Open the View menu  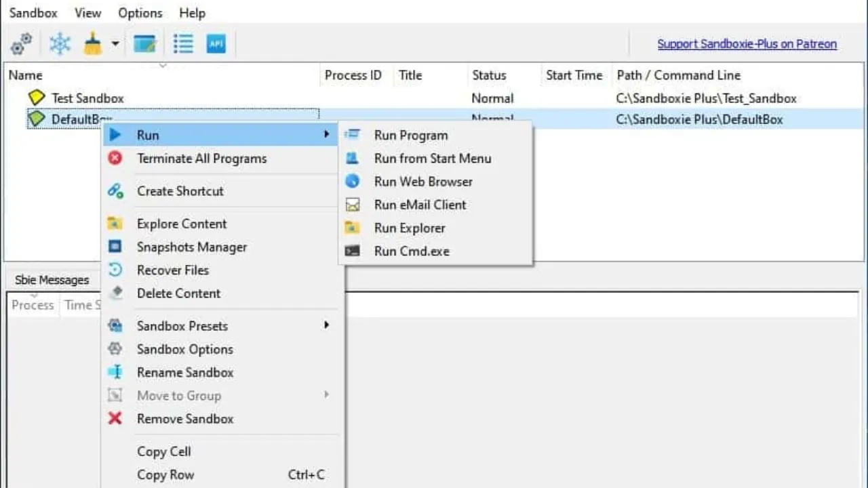point(87,13)
